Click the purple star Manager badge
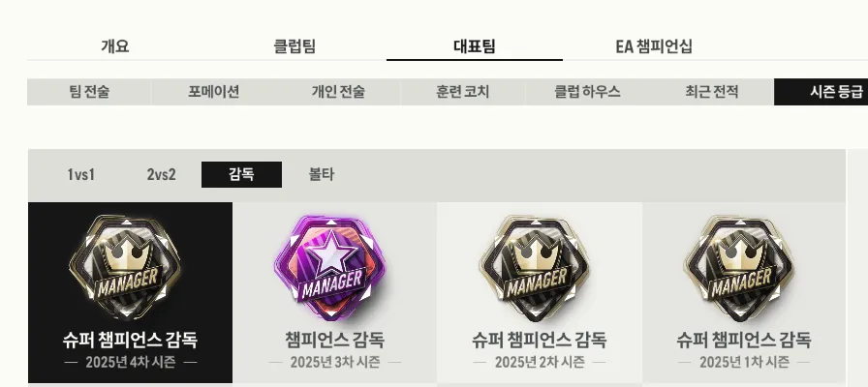The image size is (868, 387). [x=330, y=267]
